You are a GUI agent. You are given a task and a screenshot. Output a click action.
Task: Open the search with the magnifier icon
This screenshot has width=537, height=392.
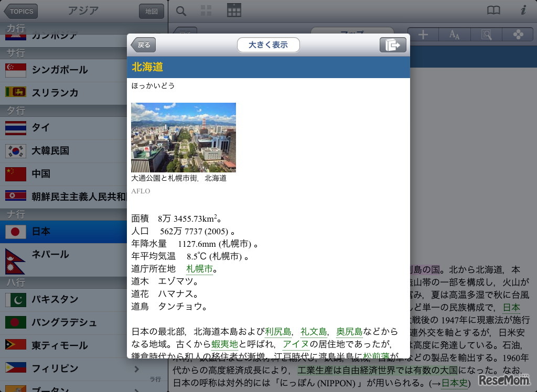180,10
